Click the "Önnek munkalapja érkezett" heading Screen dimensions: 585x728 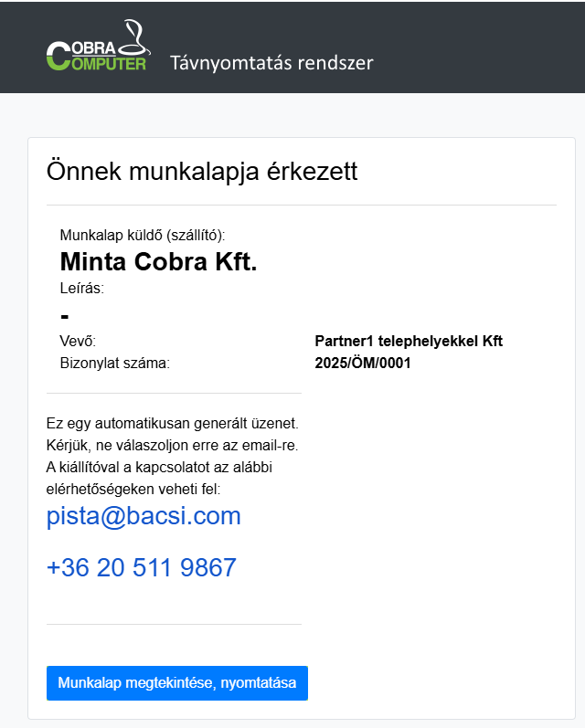(x=201, y=171)
